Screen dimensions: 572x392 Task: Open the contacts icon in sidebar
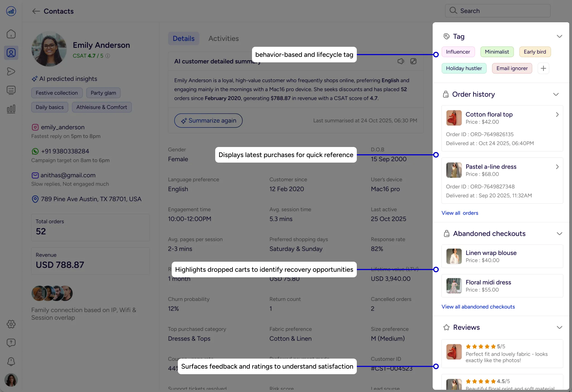(11, 53)
